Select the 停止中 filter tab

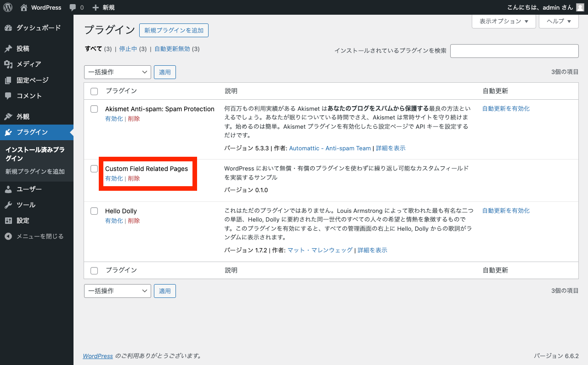click(x=128, y=49)
